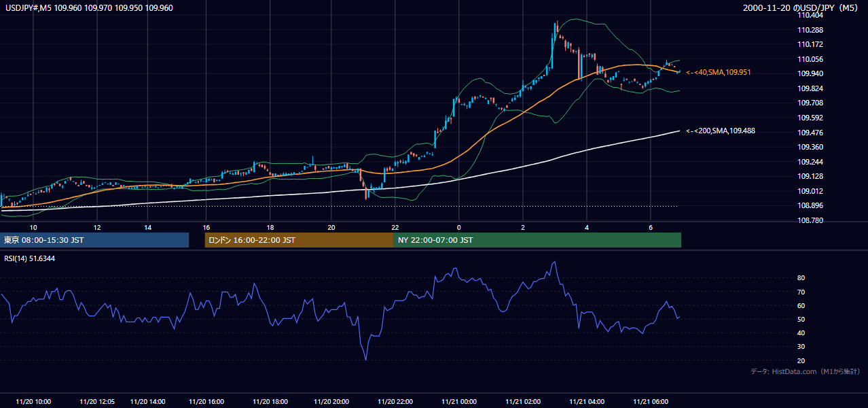
Task: Click the 11/20 20:00 time axis label
Action: 331,401
